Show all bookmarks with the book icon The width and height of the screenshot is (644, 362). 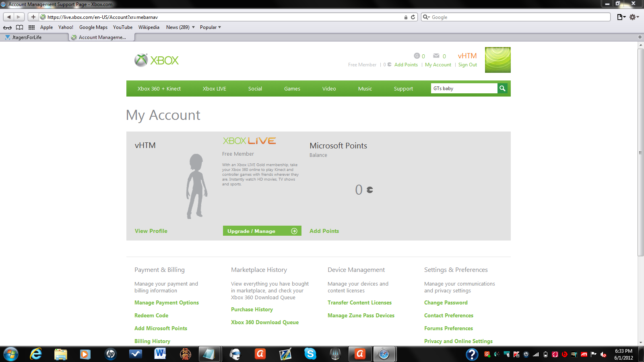(x=19, y=27)
